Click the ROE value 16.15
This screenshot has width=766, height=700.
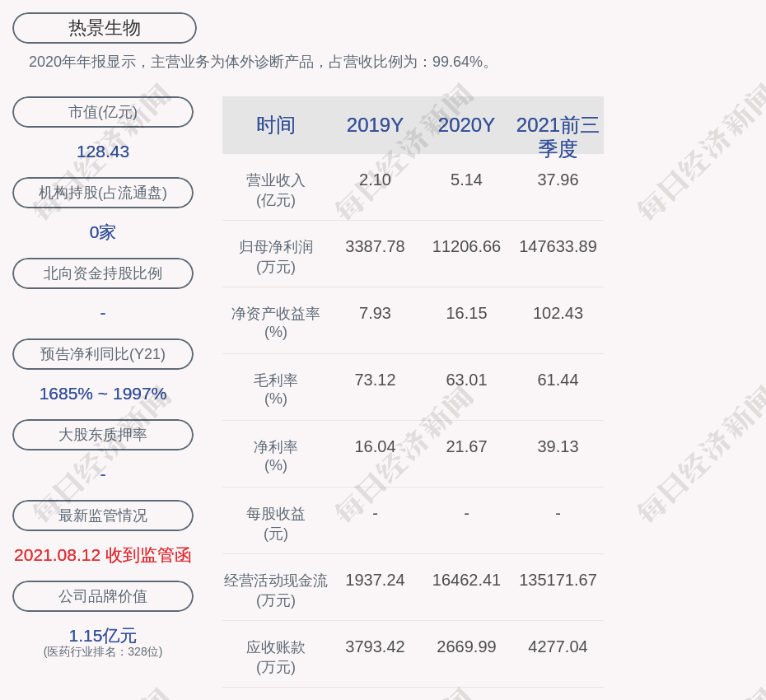[466, 313]
